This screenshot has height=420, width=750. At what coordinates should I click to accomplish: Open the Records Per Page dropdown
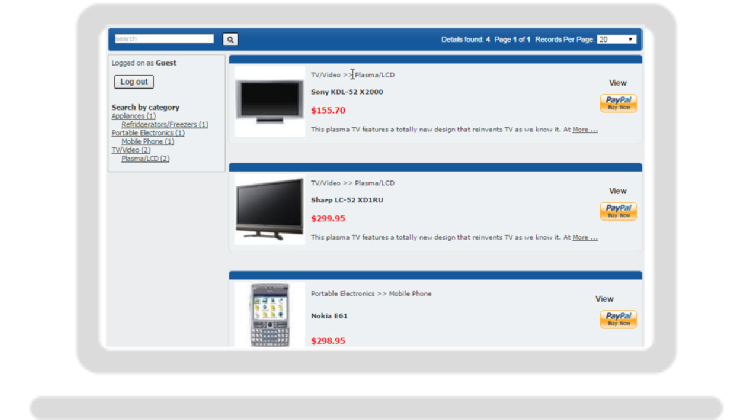click(x=617, y=39)
